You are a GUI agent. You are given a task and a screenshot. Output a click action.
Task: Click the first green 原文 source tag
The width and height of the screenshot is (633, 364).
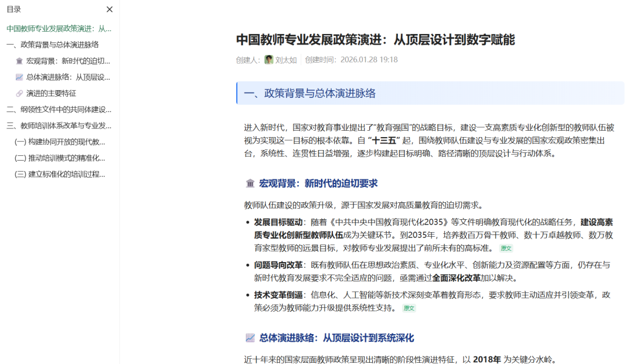[x=505, y=248]
